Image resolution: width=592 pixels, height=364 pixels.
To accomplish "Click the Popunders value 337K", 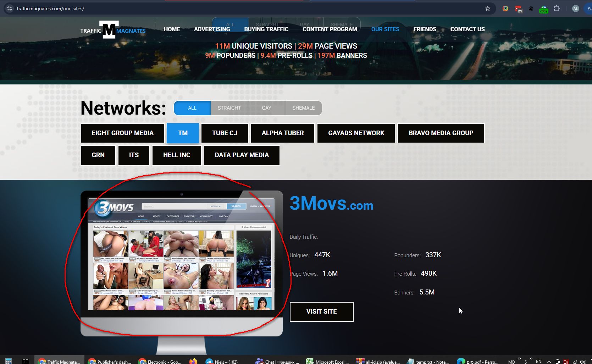I will pyautogui.click(x=433, y=255).
